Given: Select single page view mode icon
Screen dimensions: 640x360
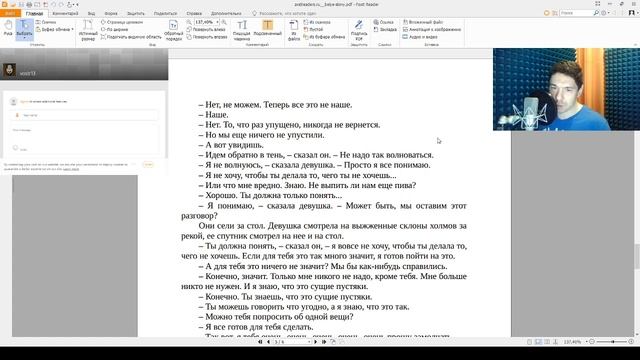Looking at the screenshot, I should tap(529, 342).
